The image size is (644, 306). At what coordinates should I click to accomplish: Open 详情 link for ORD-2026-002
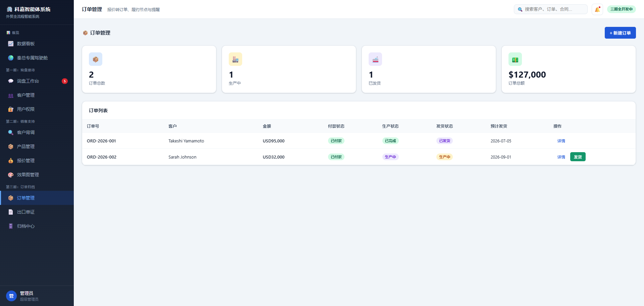(x=561, y=157)
